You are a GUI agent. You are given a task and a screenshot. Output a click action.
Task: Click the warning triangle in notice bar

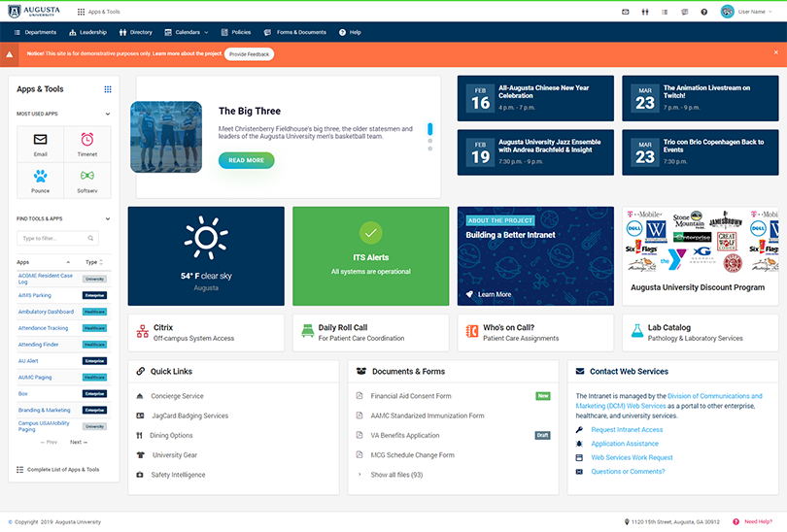[x=9, y=54]
